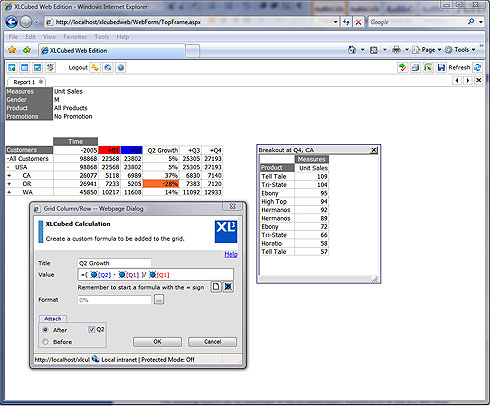
Task: Open the View menu
Action: coord(49,37)
